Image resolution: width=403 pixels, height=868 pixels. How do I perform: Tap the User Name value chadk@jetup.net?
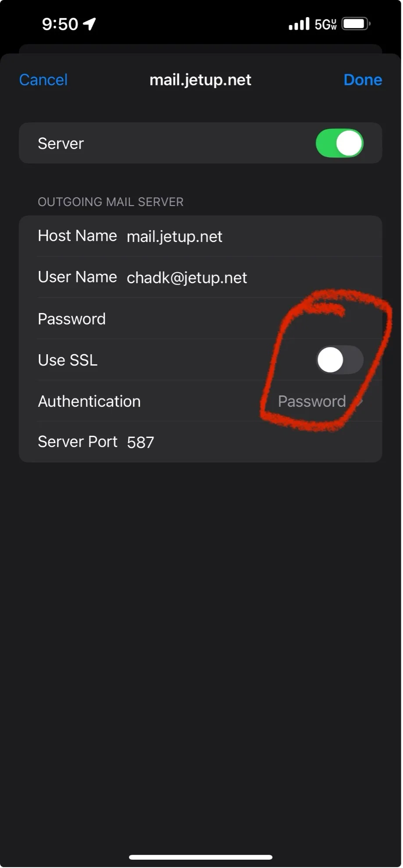[187, 278]
